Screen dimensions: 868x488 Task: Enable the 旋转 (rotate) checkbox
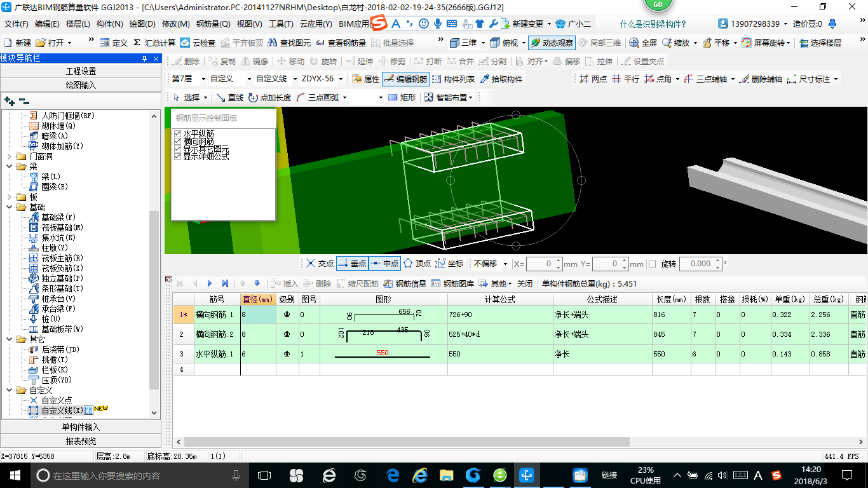(652, 264)
